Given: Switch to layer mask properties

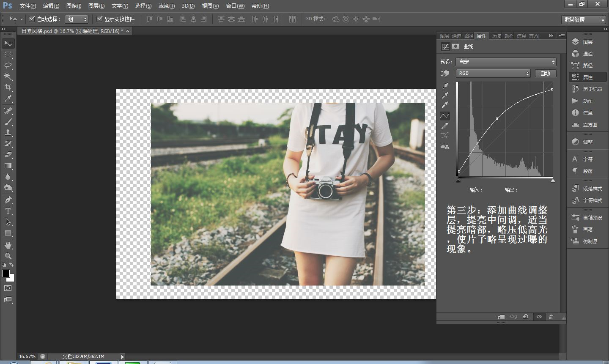Looking at the screenshot, I should [455, 47].
